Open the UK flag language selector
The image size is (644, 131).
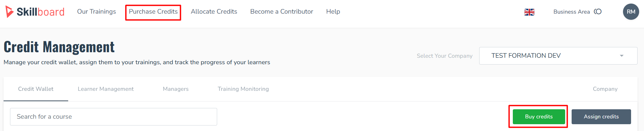(x=529, y=12)
